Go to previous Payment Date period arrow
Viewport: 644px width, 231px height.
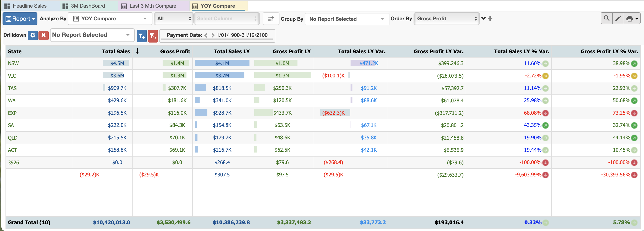click(206, 35)
